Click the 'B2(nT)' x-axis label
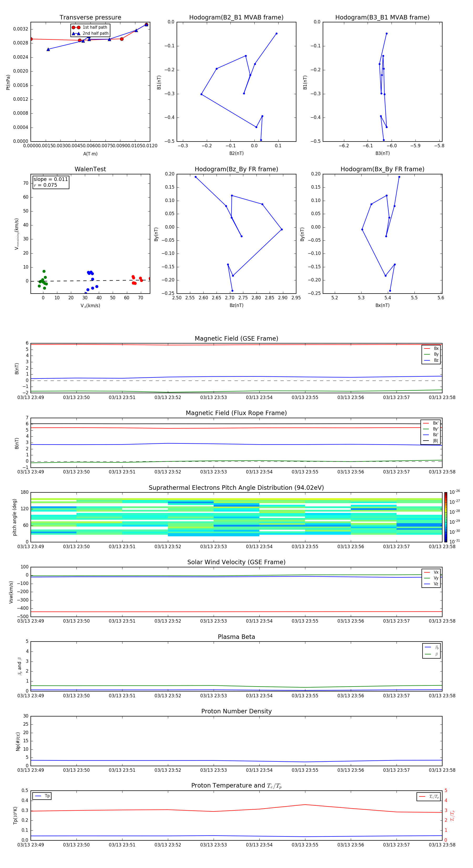The height and width of the screenshot is (868, 473). click(236, 153)
